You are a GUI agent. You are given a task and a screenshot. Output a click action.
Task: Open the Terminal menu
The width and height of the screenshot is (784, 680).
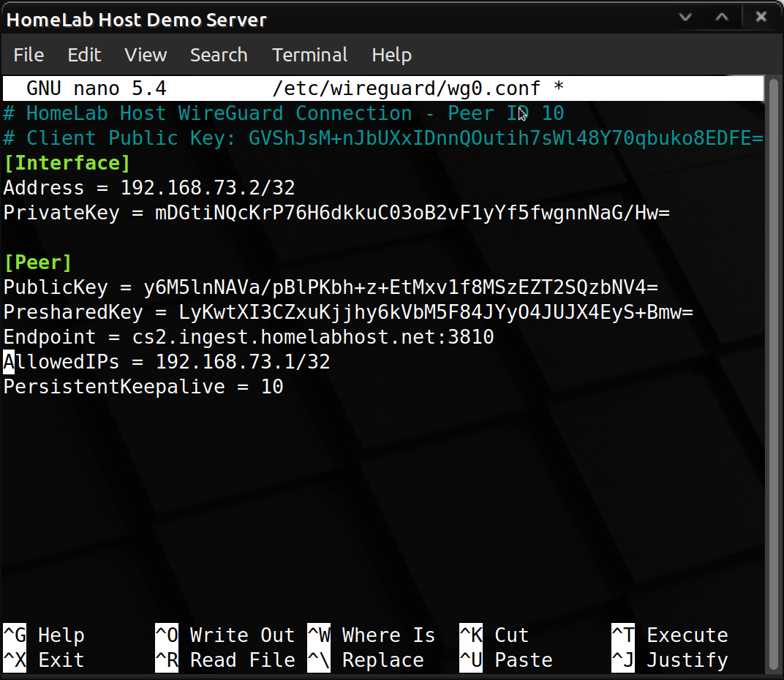(310, 55)
